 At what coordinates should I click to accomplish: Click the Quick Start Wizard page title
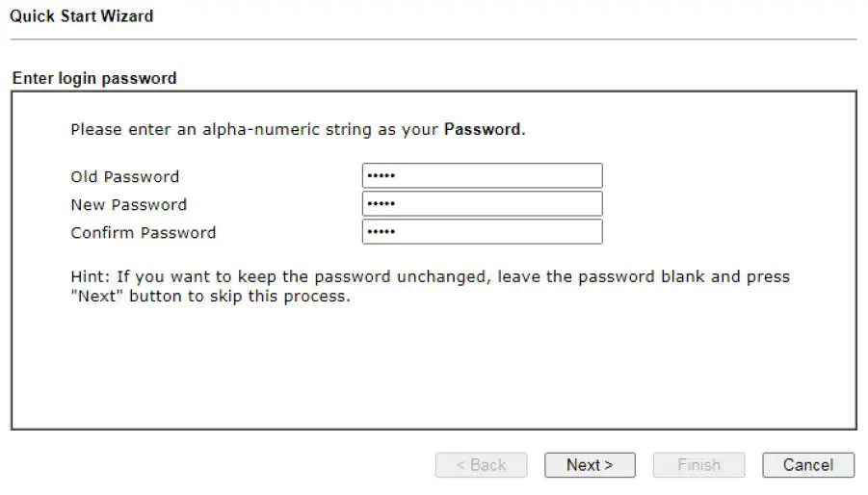pos(81,16)
